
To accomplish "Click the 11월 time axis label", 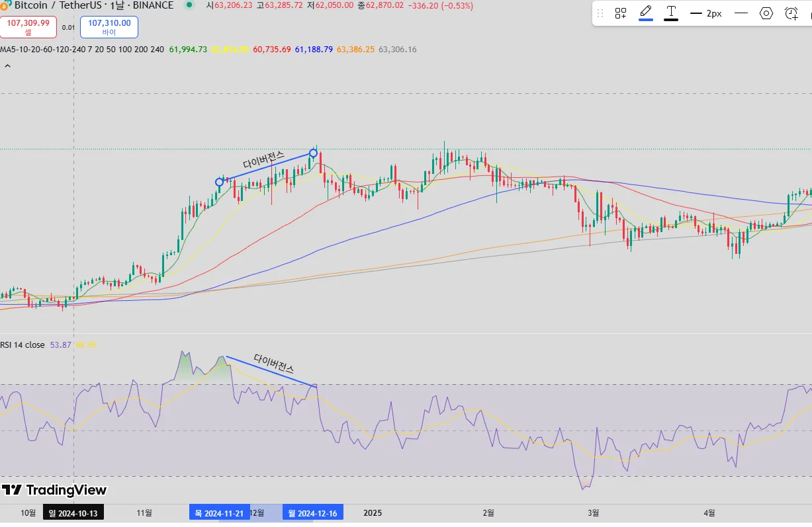I will pyautogui.click(x=144, y=512).
